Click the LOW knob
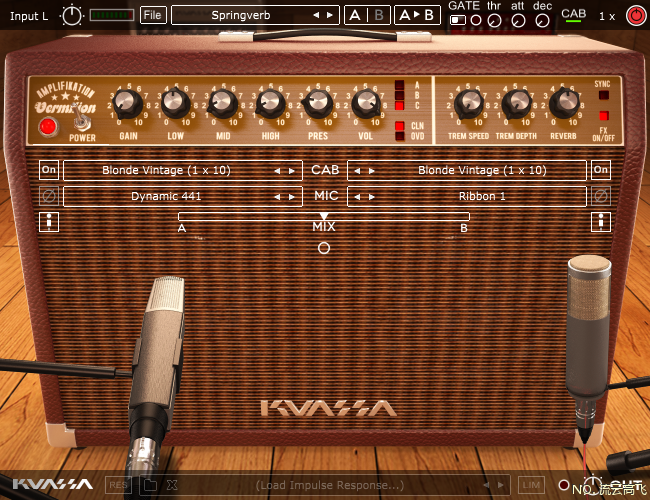Viewport: 650px width, 500px height. pyautogui.click(x=175, y=104)
